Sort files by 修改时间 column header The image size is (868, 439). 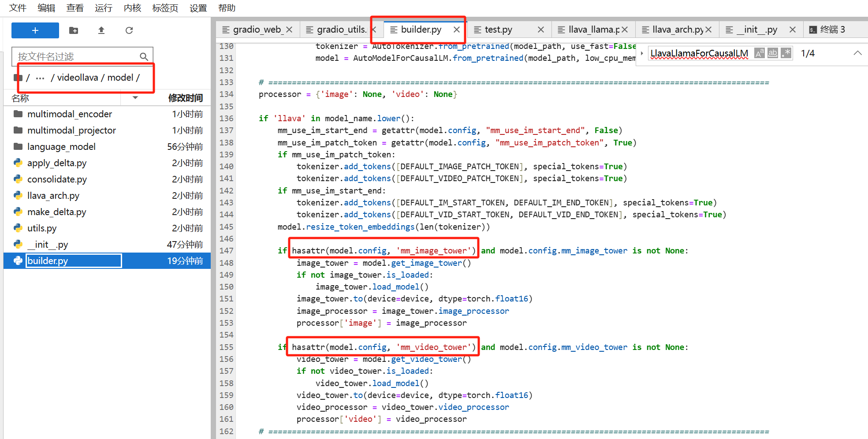click(185, 98)
